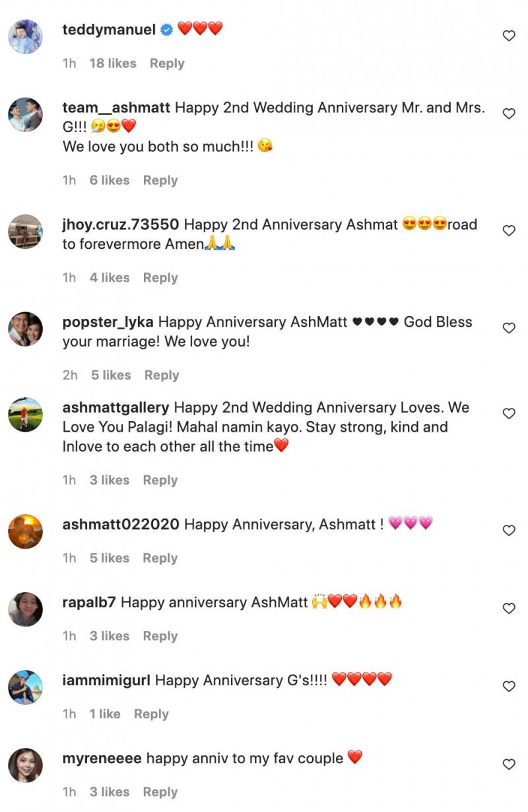The height and width of the screenshot is (812, 528).
Task: Like myreneeee's comment heart
Action: (509, 764)
